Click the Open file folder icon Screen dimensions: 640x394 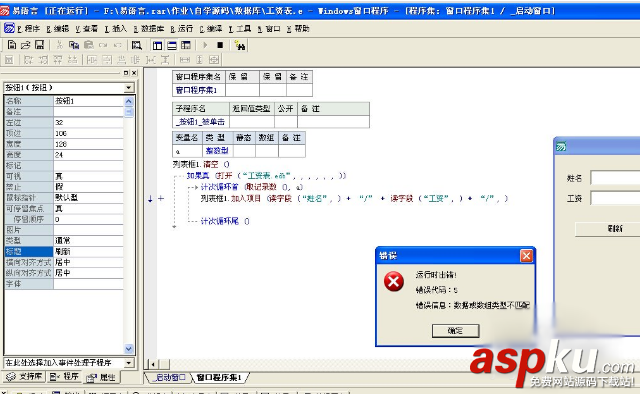tap(26, 45)
